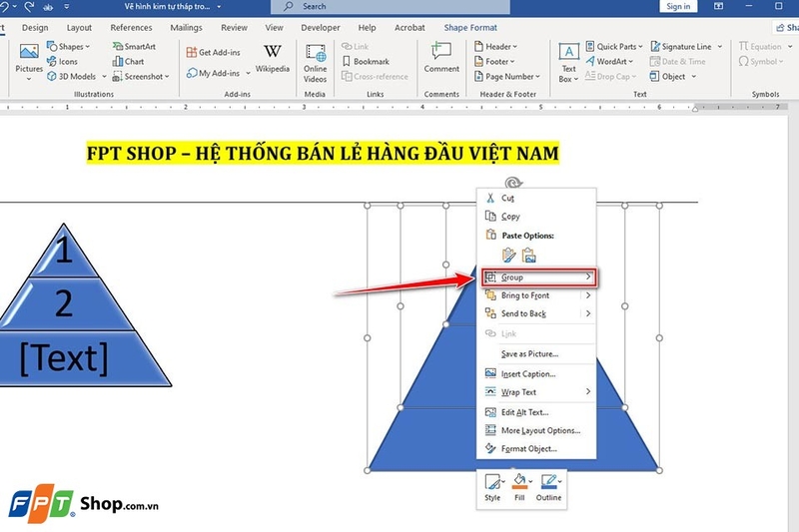Choose Save as Picture
The width and height of the screenshot is (799, 532).
click(536, 353)
